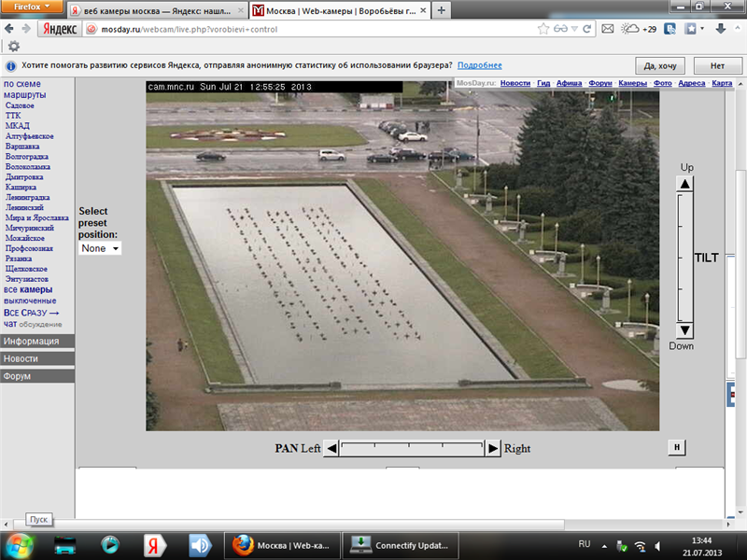This screenshot has height=560, width=747.
Task: Show hidden system tray icons arrow
Action: 604,546
